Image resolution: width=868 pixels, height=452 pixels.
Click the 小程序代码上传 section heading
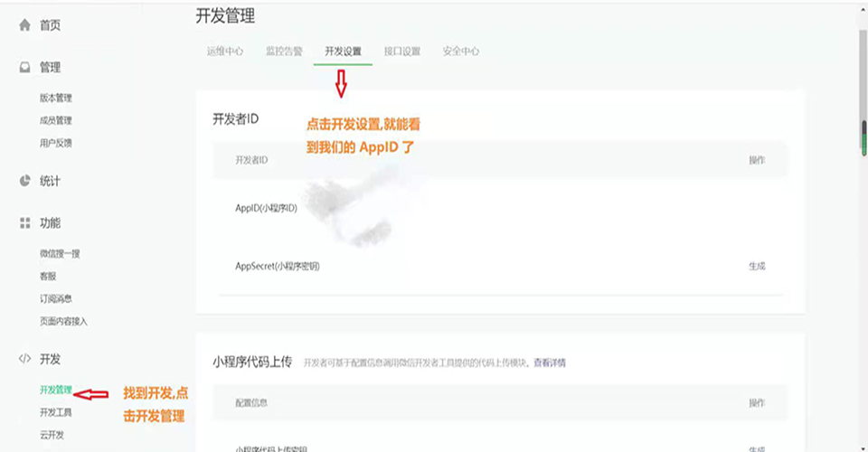click(252, 362)
